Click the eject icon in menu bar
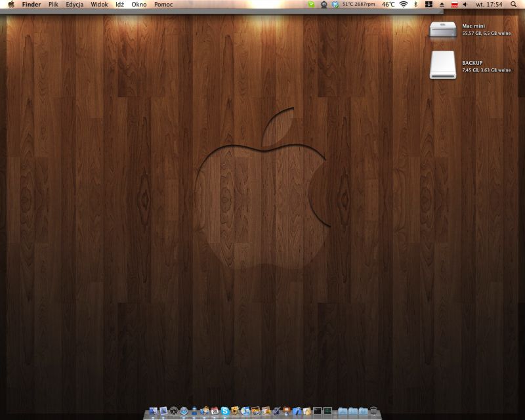 pos(442,5)
